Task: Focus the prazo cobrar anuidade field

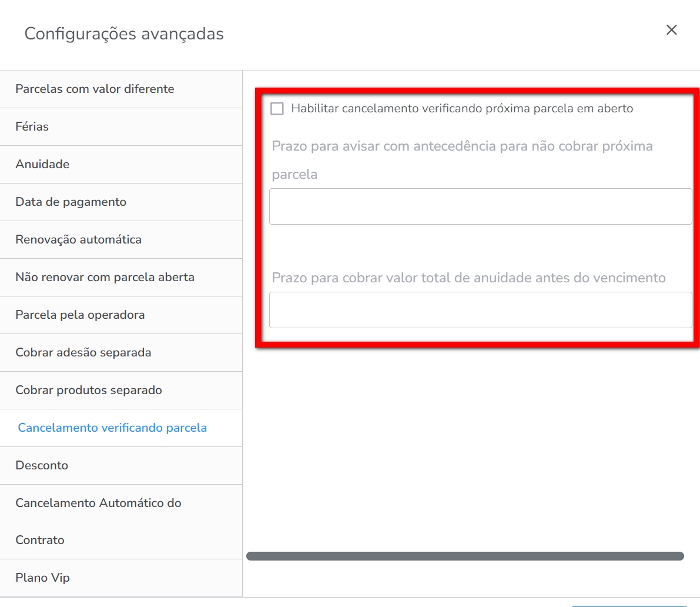Action: tap(480, 310)
